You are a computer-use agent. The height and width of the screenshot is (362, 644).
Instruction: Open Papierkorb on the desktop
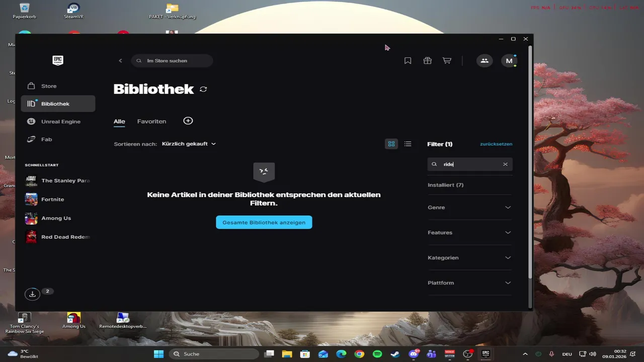tap(24, 11)
